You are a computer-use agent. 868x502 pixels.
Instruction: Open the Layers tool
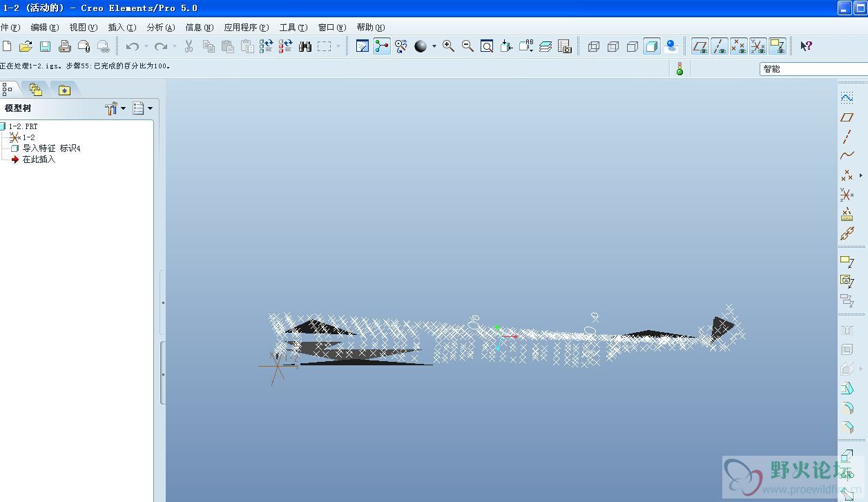pos(546,46)
